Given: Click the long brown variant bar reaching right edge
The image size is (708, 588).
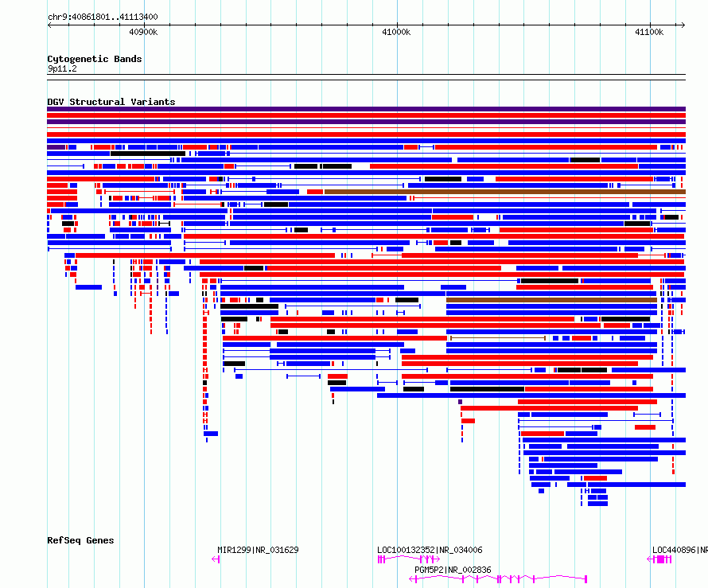Looking at the screenshot, I should [x=505, y=192].
